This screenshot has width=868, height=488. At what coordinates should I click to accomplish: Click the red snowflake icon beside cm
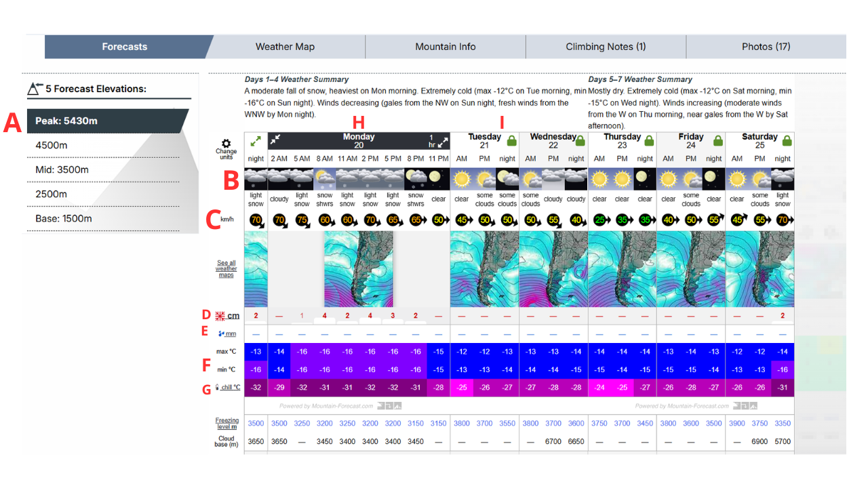[x=220, y=316]
